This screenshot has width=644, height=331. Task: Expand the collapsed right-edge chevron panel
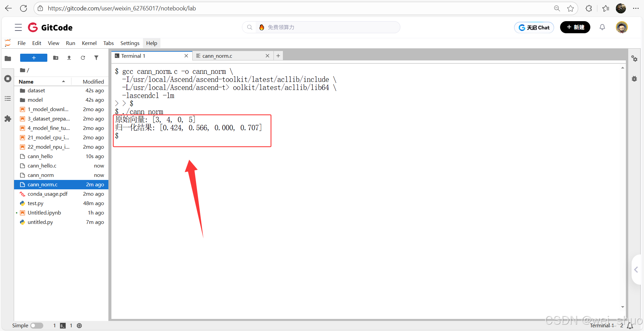637,270
